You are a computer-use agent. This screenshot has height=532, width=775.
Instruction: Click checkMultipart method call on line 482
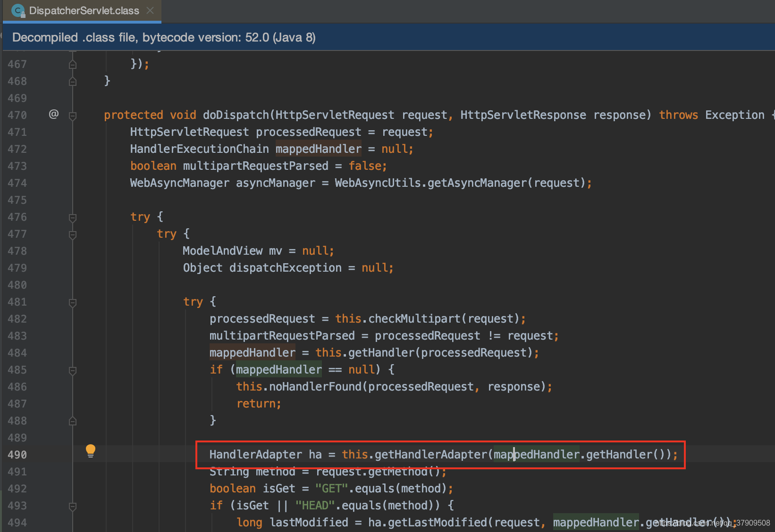coord(414,319)
